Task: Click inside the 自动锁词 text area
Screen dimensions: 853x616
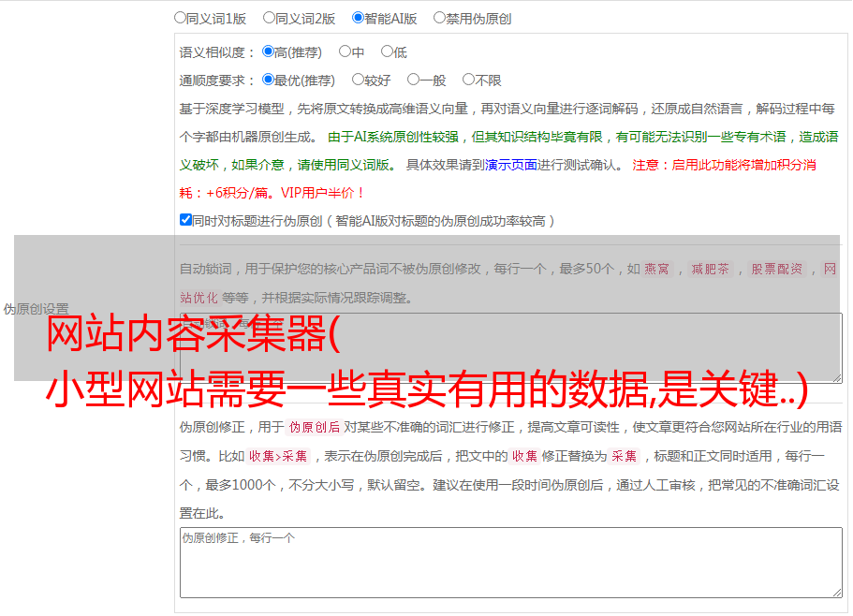Action: click(x=511, y=348)
